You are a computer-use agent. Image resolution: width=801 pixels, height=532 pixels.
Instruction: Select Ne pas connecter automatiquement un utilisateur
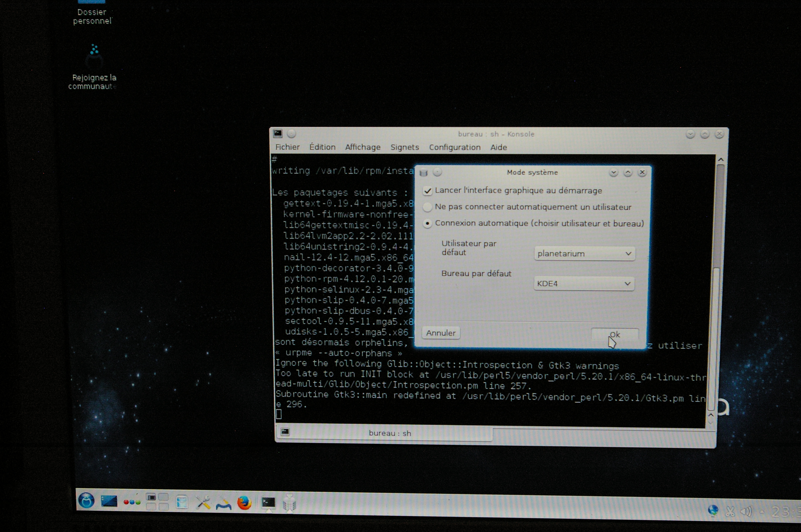coord(427,207)
